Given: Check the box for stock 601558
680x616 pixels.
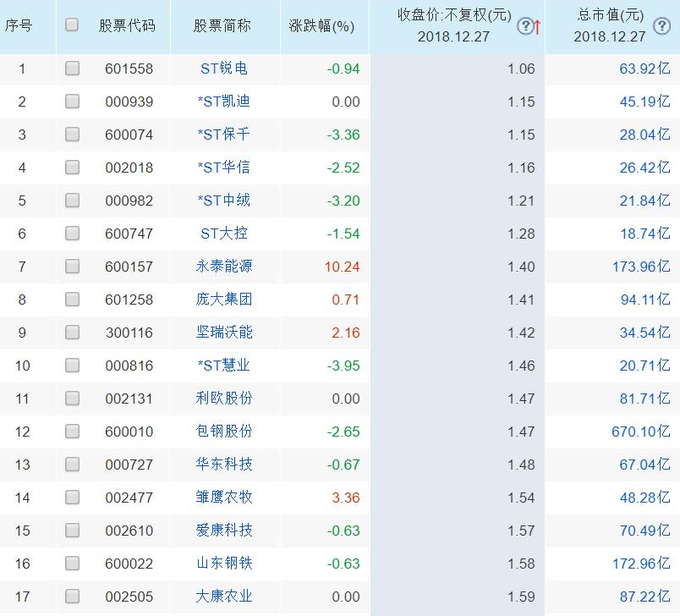Looking at the screenshot, I should click(x=72, y=68).
